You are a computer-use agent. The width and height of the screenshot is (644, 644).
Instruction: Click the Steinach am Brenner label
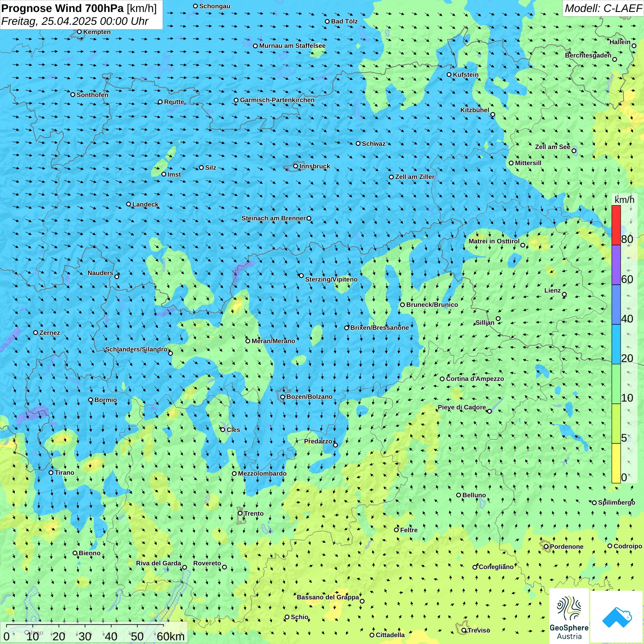[273, 218]
